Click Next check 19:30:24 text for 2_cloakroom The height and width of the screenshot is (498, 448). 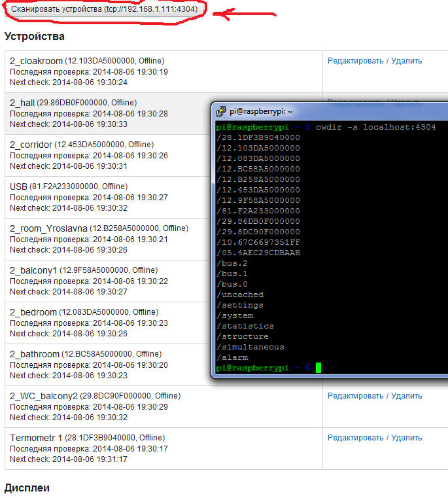(69, 82)
